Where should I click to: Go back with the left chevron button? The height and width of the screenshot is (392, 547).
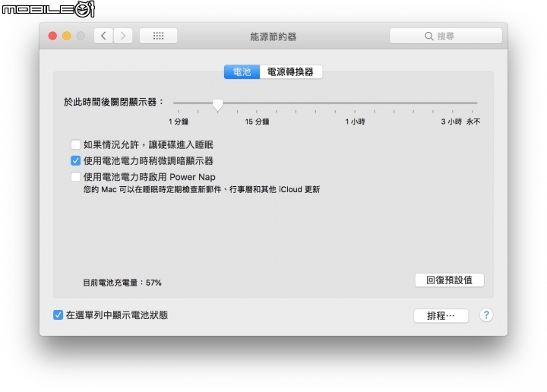[x=103, y=36]
